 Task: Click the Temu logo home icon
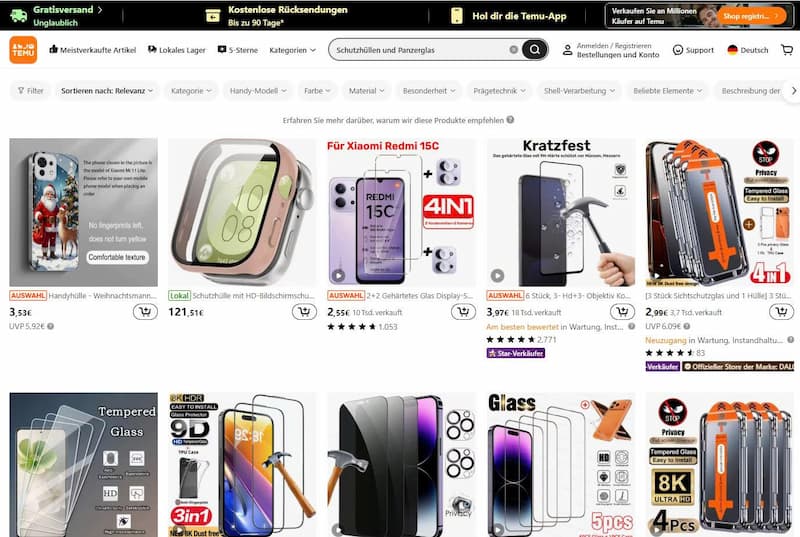(23, 50)
